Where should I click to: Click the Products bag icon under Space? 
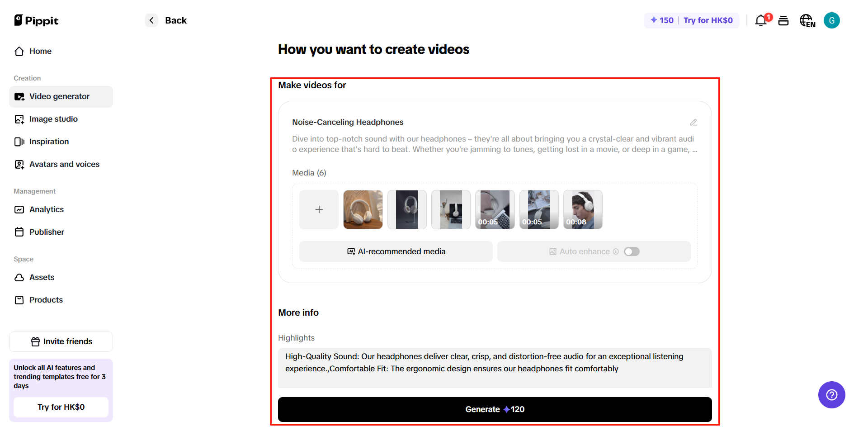point(19,300)
